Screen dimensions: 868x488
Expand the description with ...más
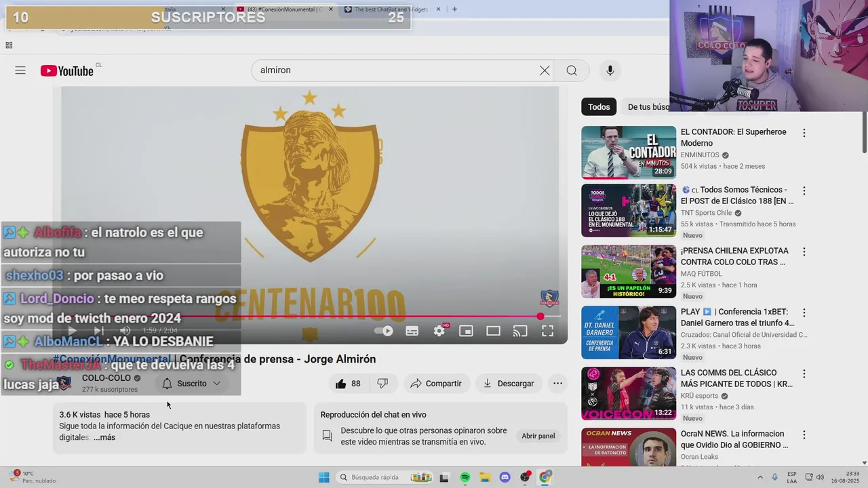(x=104, y=438)
